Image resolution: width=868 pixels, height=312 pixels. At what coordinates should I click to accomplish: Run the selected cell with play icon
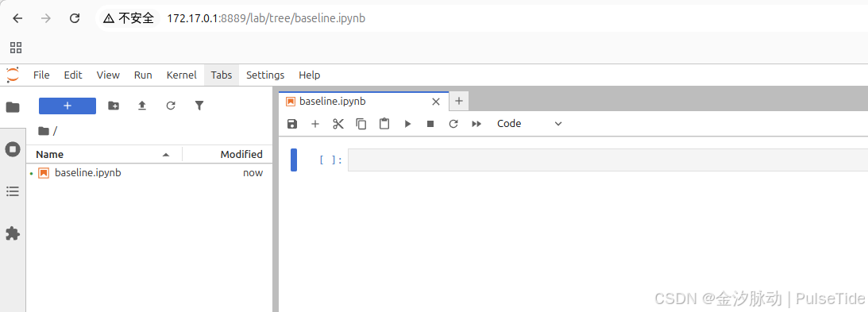pyautogui.click(x=407, y=124)
